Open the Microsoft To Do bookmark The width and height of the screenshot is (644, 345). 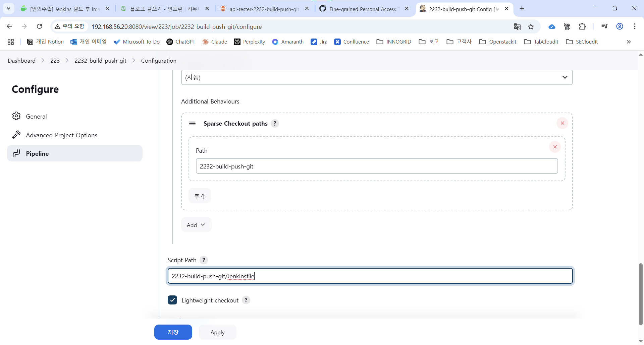tap(137, 42)
